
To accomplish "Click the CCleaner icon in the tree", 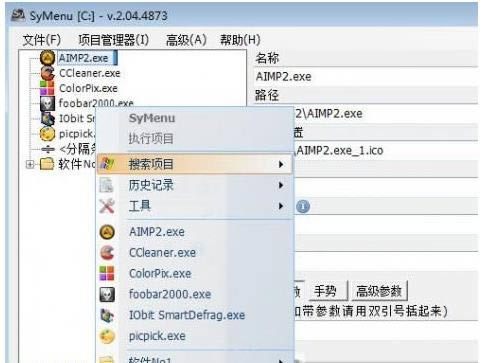I will coord(47,73).
